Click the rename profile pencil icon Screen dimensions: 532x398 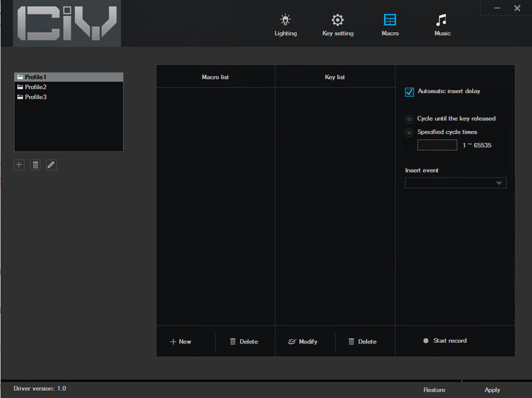(51, 165)
